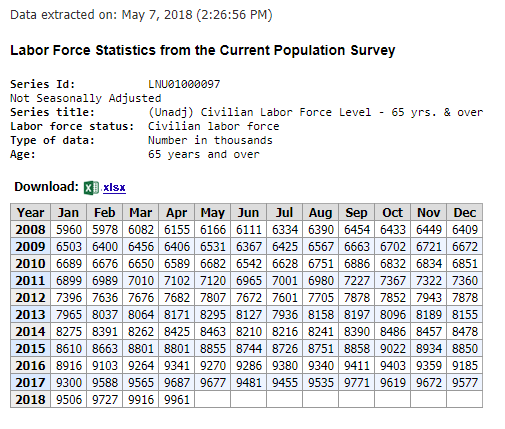Click the empty May 2018 cell
The height and width of the screenshot is (429, 505).
[x=213, y=399]
